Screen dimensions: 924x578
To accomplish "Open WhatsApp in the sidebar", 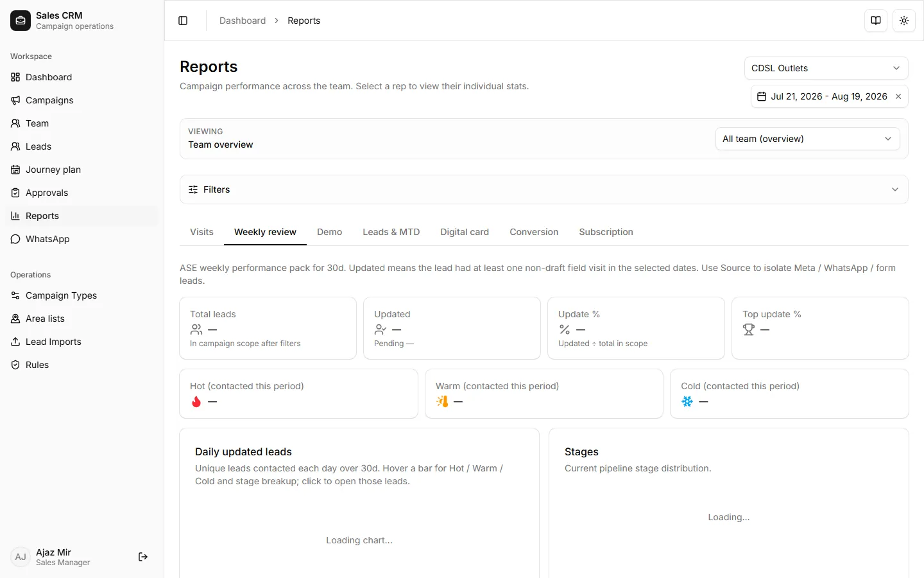I will [x=81, y=239].
